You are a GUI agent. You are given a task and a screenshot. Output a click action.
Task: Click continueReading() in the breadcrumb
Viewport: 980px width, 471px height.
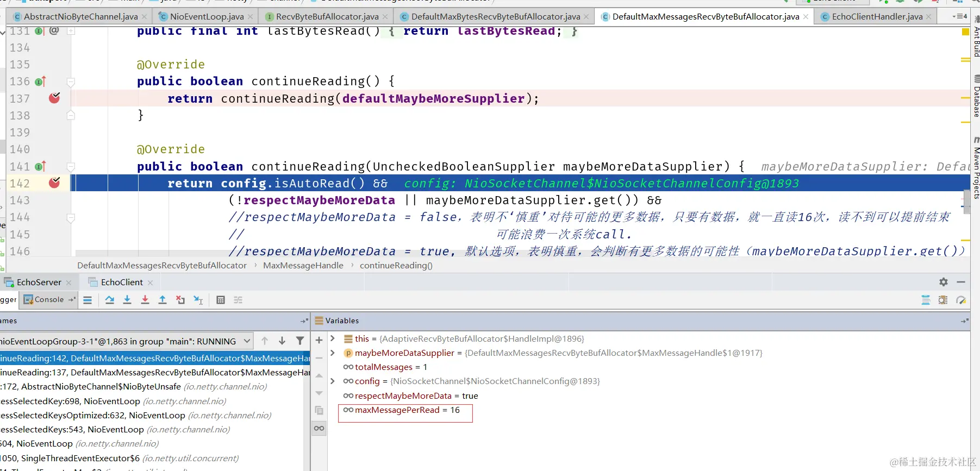396,265
